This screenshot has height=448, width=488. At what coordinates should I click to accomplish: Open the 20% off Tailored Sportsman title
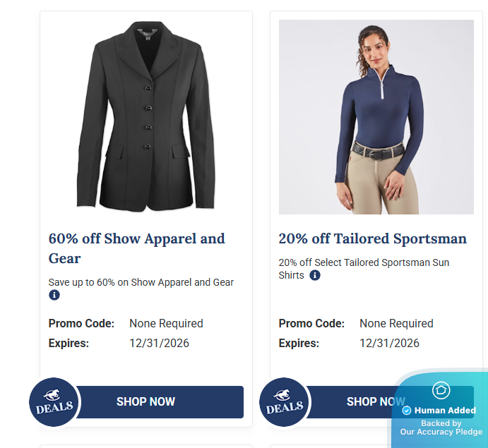[x=372, y=238]
